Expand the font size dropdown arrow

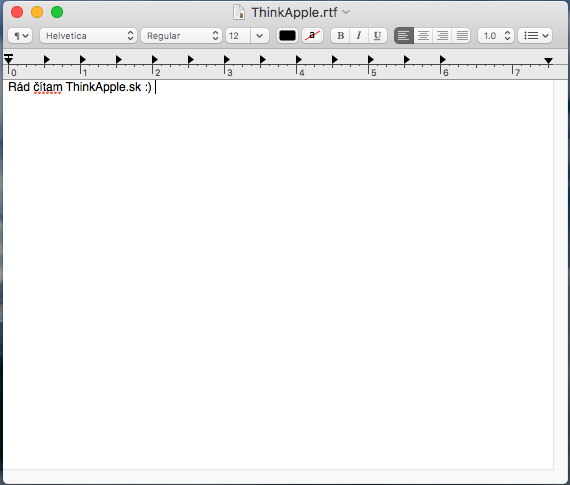(x=260, y=36)
